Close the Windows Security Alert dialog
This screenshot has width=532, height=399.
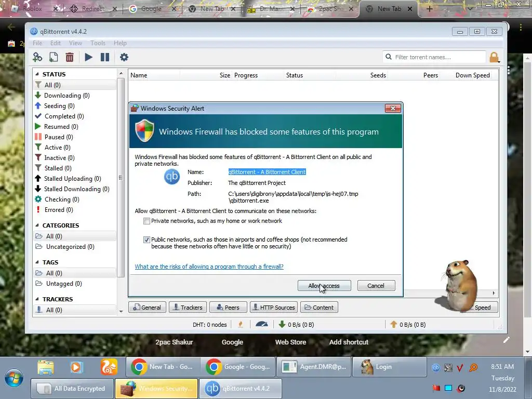393,108
